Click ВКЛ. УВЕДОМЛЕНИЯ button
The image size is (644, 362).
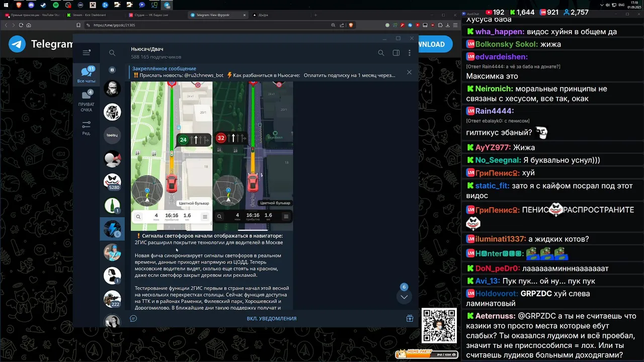coord(272,318)
